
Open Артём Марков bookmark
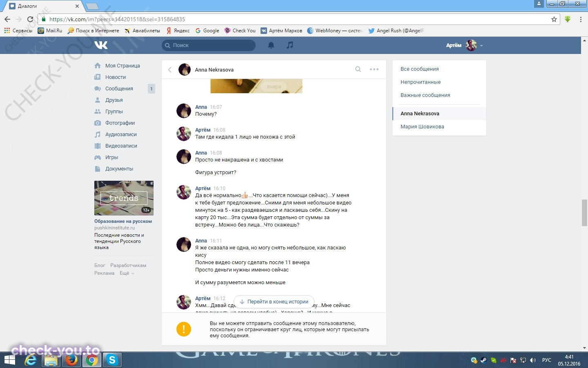(281, 31)
